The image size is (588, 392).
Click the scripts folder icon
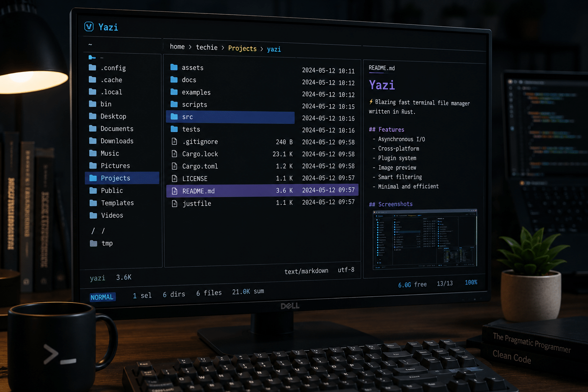174,104
